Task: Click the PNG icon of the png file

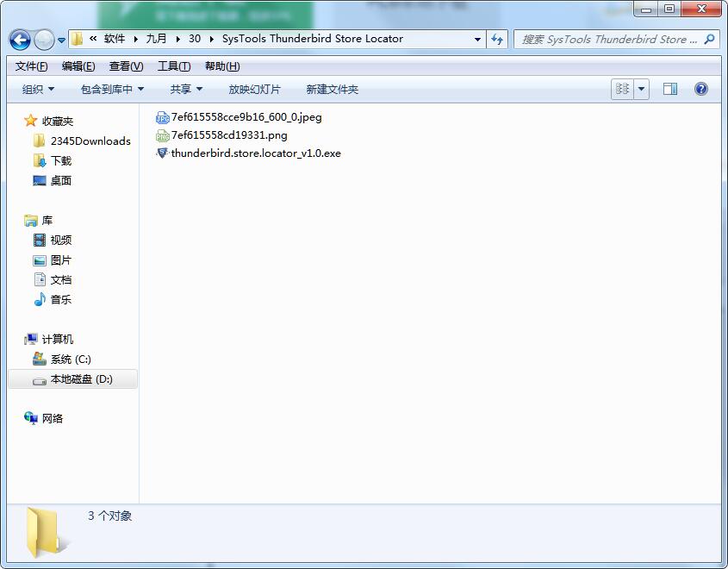Action: click(162, 135)
